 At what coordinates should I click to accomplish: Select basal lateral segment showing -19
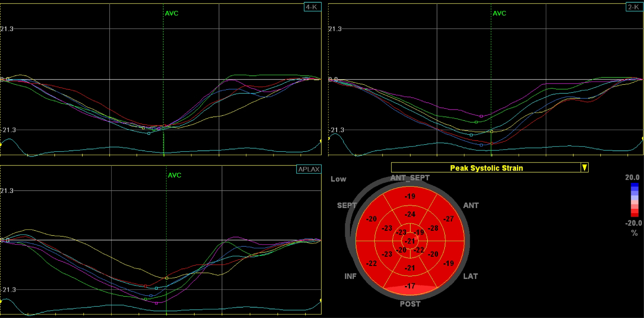(x=449, y=263)
